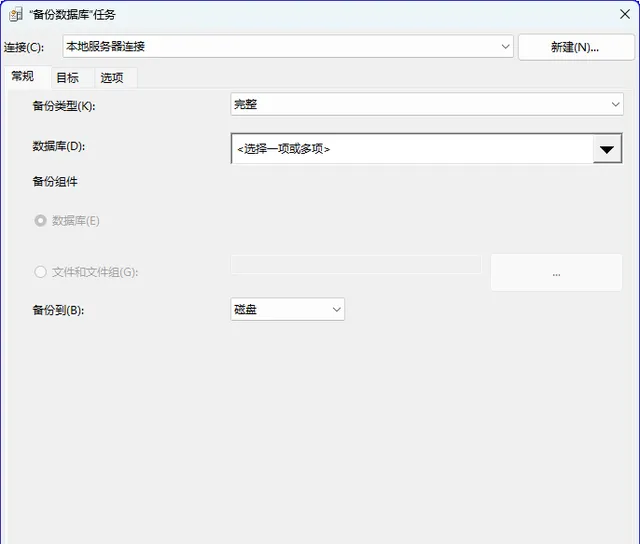Click the file group text field
The width and height of the screenshot is (640, 544).
tap(356, 264)
